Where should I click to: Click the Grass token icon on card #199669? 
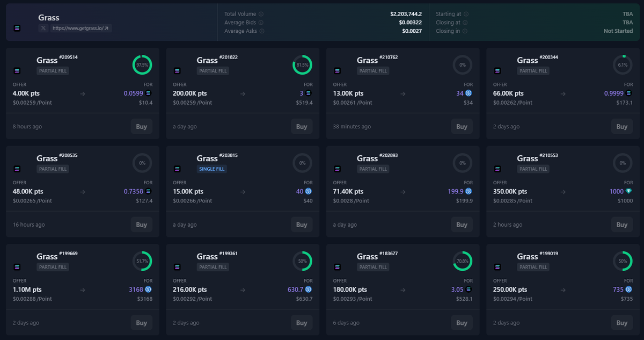[17, 266]
